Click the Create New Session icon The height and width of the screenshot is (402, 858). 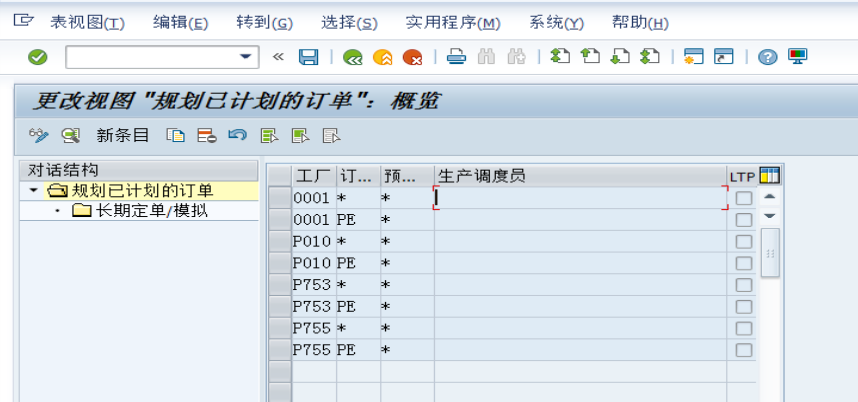(693, 56)
